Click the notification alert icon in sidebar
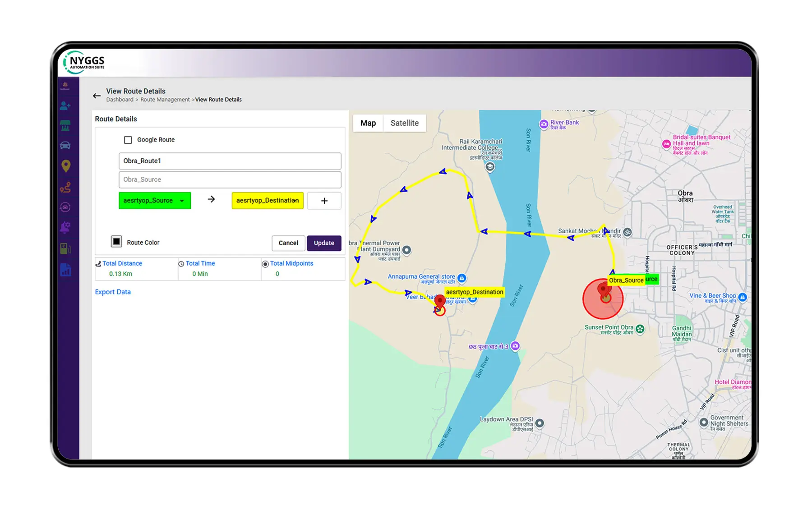The height and width of the screenshot is (505, 812). coord(65,228)
